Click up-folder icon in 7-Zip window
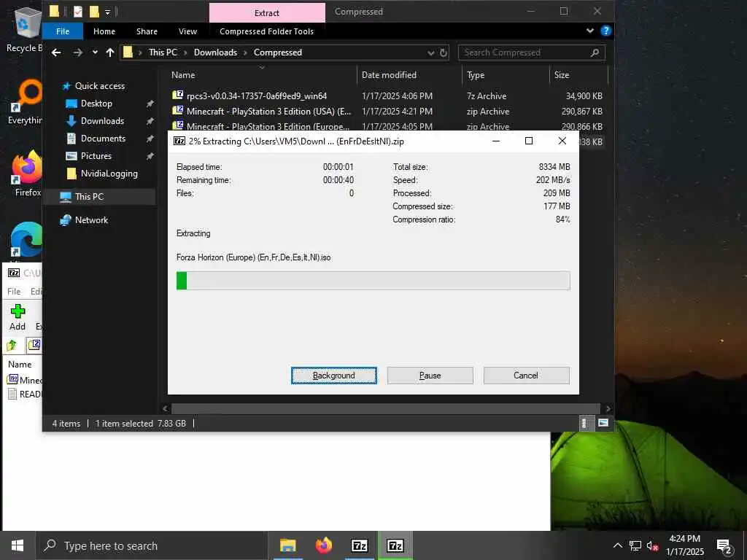The image size is (747, 560). (x=12, y=345)
